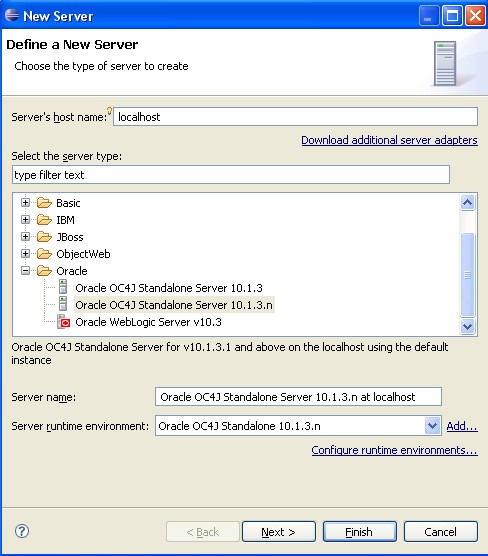This screenshot has width=488, height=556.
Task: Click the type filter text field
Action: pyautogui.click(x=231, y=174)
